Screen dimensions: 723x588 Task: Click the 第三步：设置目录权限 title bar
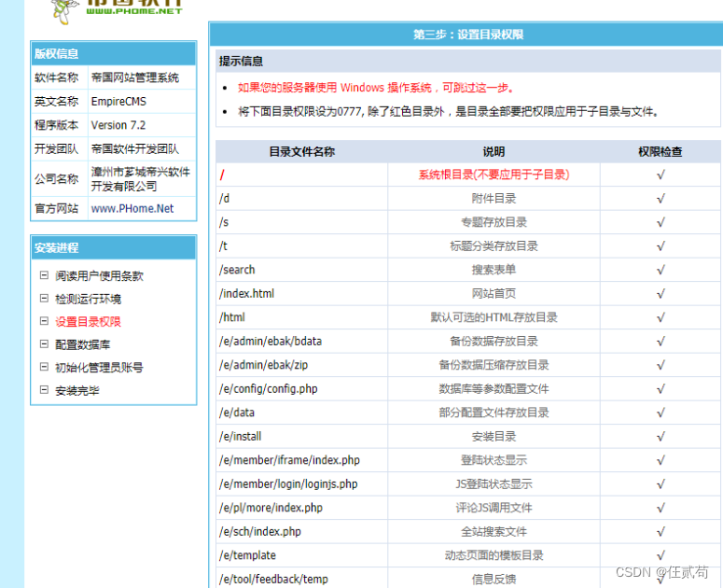click(468, 35)
